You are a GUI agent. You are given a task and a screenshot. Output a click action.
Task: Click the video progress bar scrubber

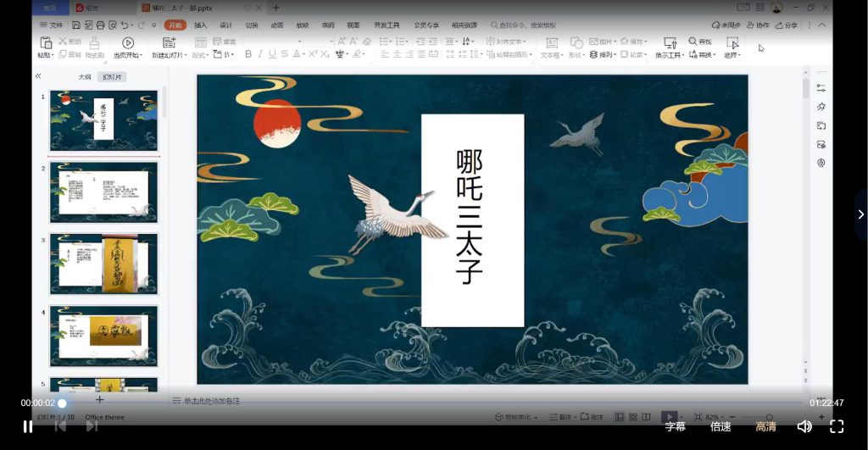click(x=62, y=403)
